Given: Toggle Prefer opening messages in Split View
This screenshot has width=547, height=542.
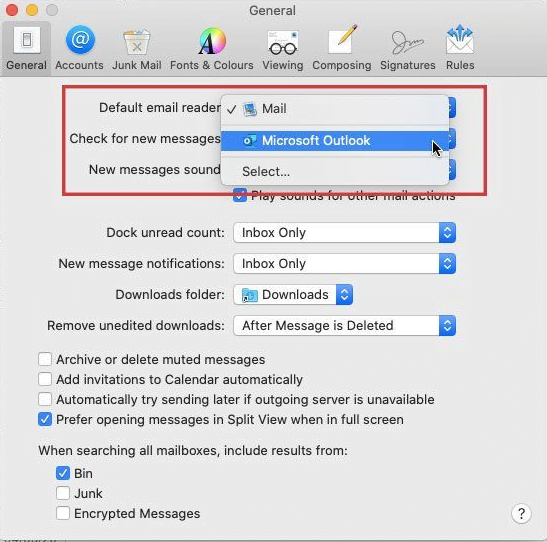Looking at the screenshot, I should 45,419.
